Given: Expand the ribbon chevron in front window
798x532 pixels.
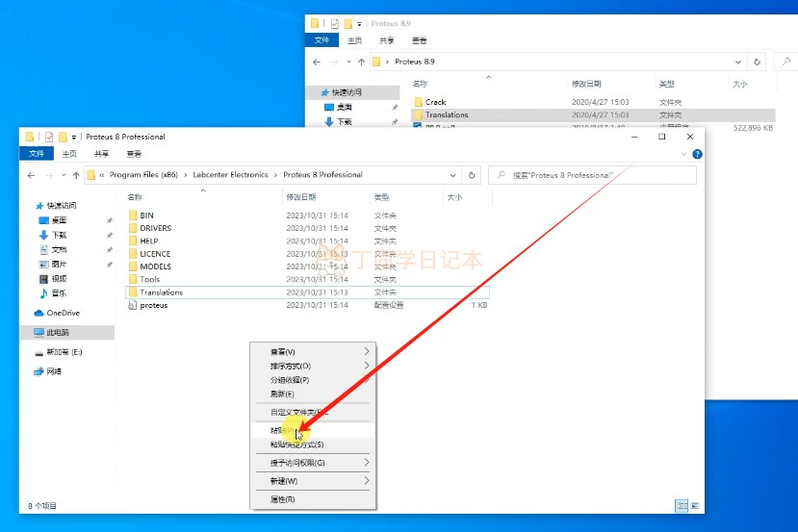Looking at the screenshot, I should point(683,154).
